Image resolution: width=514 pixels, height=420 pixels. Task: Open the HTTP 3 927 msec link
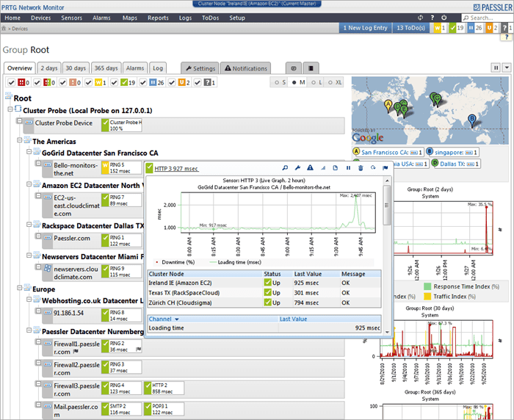pyautogui.click(x=176, y=169)
